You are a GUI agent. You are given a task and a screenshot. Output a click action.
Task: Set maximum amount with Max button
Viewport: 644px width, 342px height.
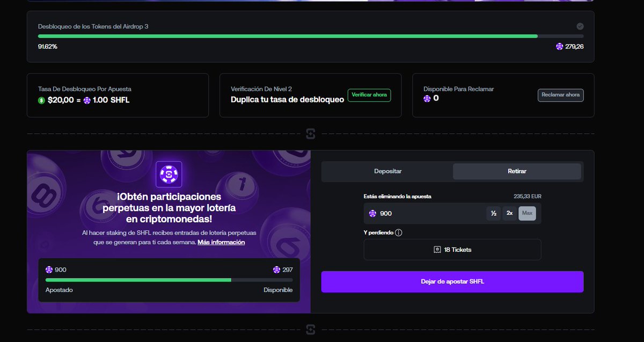click(527, 214)
